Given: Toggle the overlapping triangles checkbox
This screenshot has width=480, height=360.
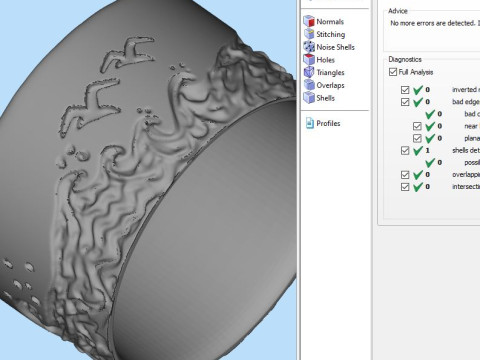Looking at the screenshot, I should (405, 174).
